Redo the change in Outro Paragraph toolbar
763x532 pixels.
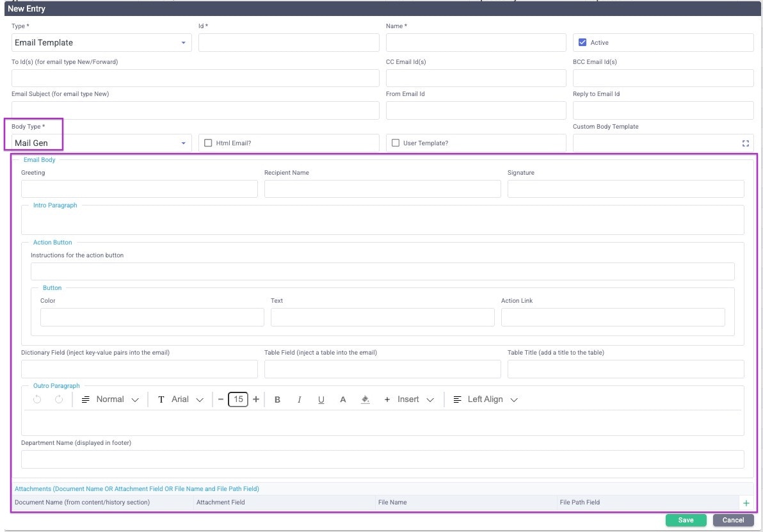tap(58, 399)
